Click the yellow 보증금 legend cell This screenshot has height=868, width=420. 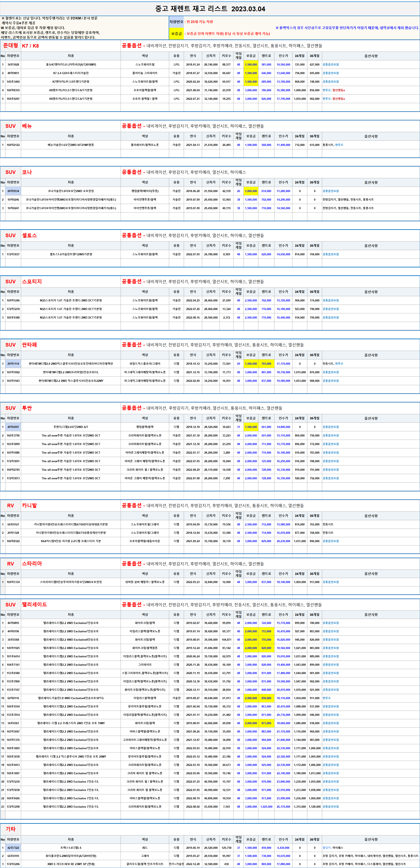click(x=176, y=34)
